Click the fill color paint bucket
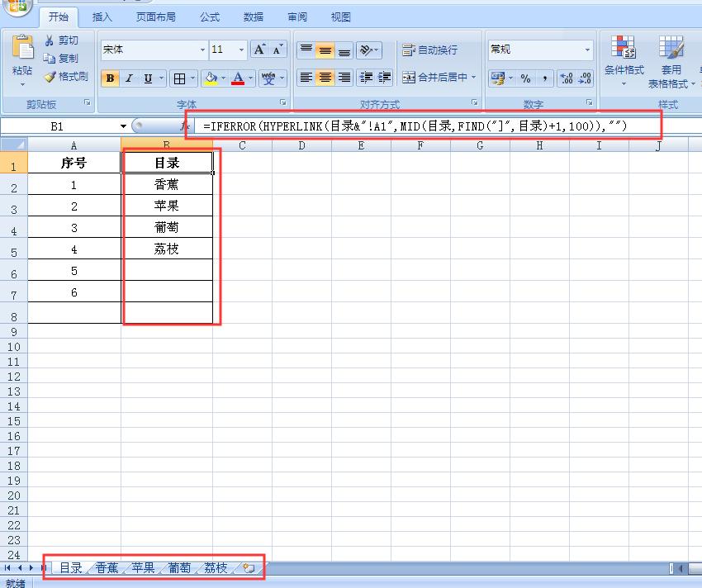The width and height of the screenshot is (702, 588). 211,78
